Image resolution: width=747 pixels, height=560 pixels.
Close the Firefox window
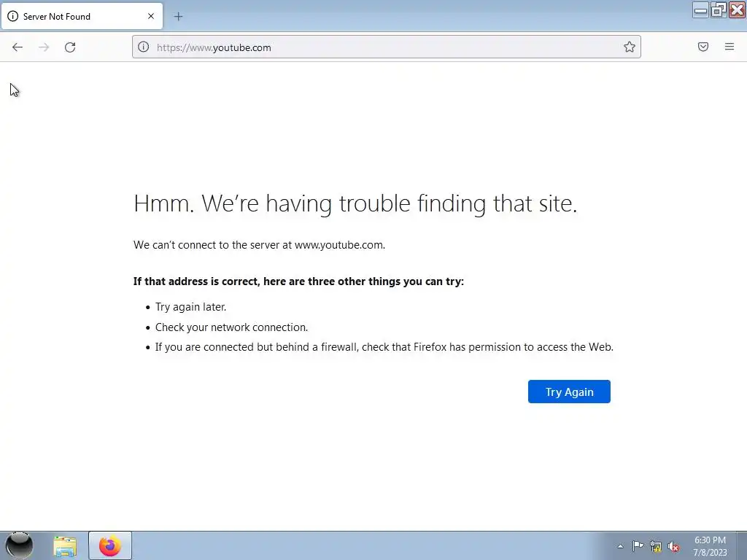[x=737, y=10]
